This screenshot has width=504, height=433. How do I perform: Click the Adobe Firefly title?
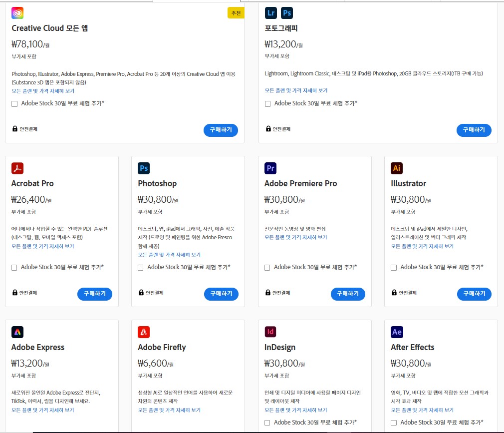coord(162,348)
